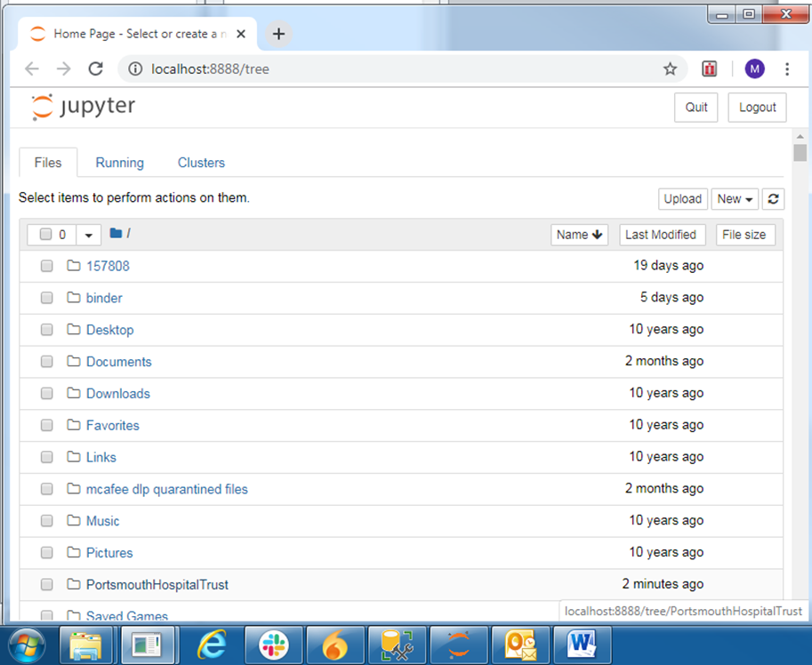Open the Downloads folder link

tap(118, 393)
